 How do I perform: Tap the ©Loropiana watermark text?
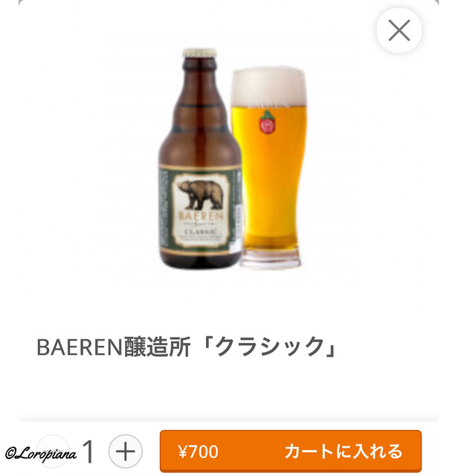[x=41, y=454]
